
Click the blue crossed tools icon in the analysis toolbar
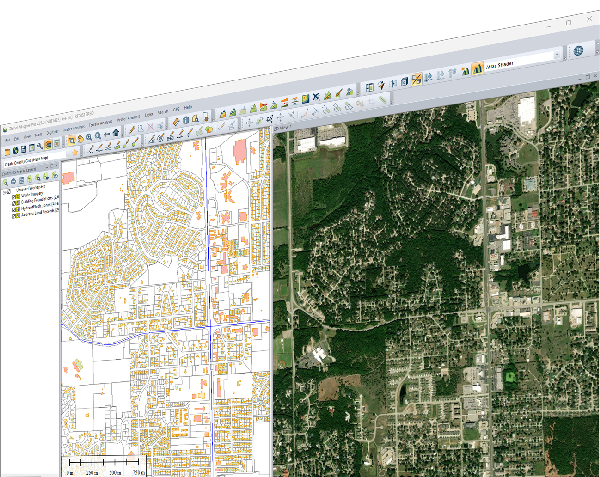tap(316, 97)
